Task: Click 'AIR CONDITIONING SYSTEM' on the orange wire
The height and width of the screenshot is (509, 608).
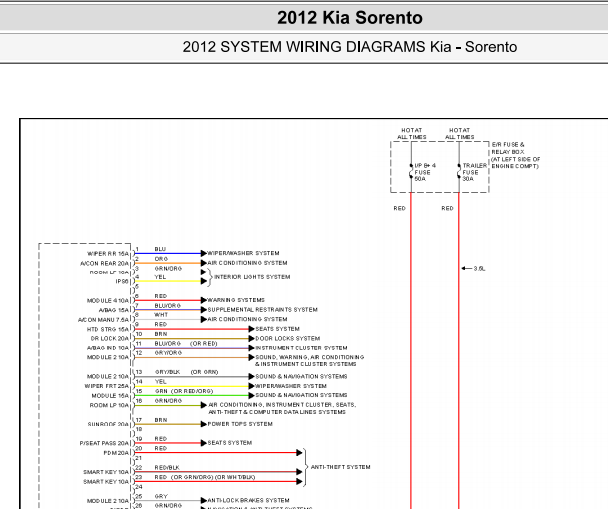Action: [x=247, y=263]
